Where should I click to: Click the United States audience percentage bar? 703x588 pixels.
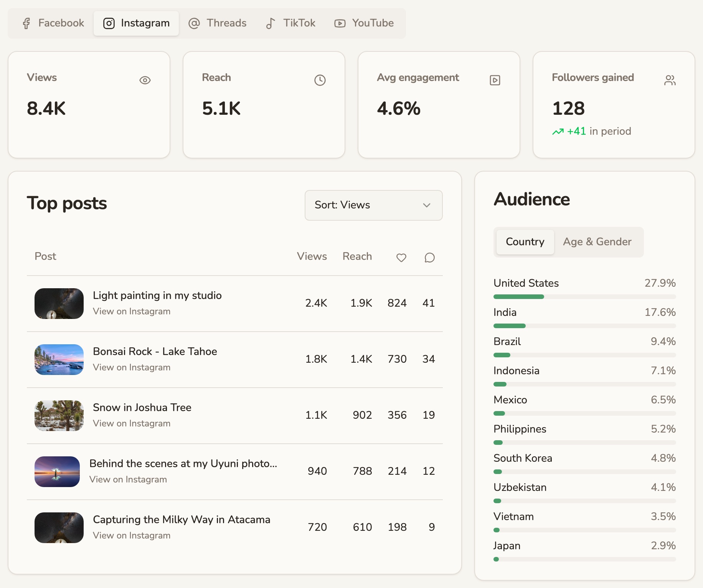(584, 297)
